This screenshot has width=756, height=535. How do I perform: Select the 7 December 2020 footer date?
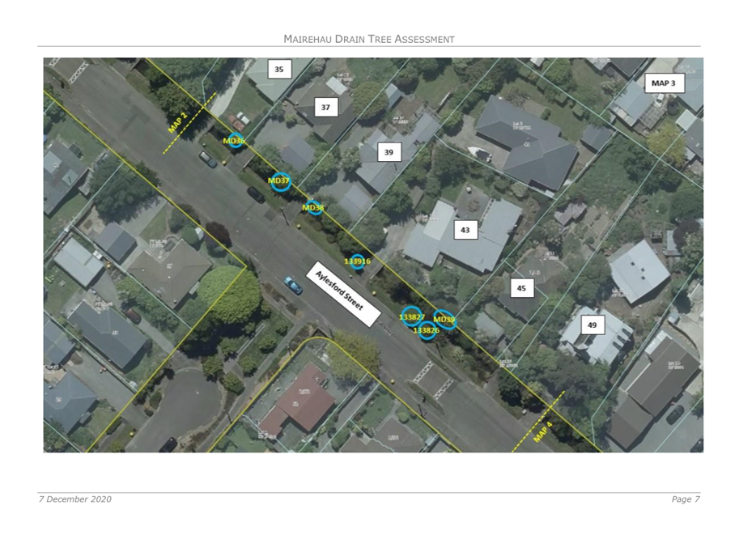pyautogui.click(x=75, y=499)
